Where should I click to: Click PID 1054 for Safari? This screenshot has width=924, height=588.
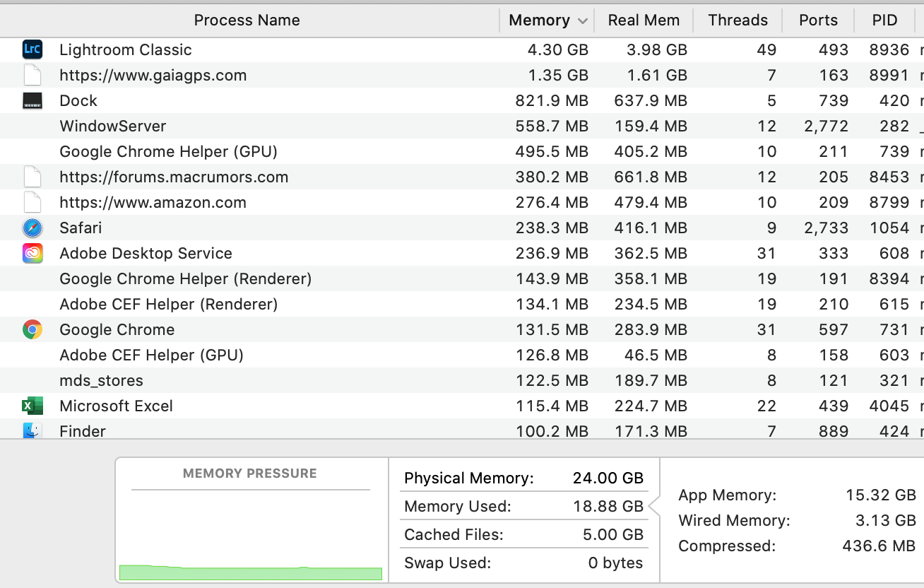click(x=889, y=228)
